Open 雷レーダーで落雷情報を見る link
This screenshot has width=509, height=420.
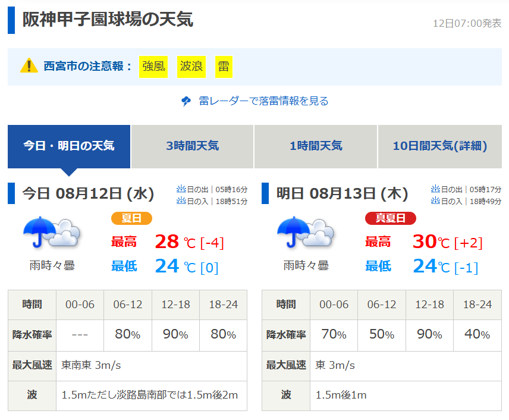pyautogui.click(x=263, y=101)
